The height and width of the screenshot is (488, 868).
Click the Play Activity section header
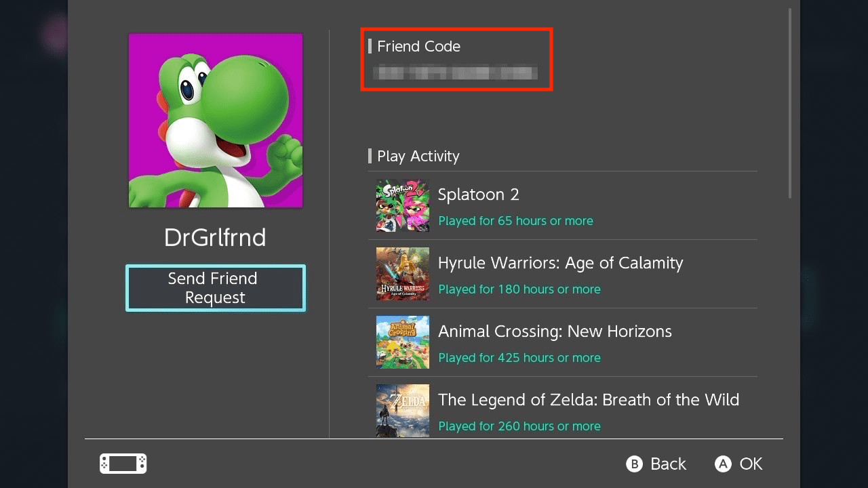(x=418, y=156)
